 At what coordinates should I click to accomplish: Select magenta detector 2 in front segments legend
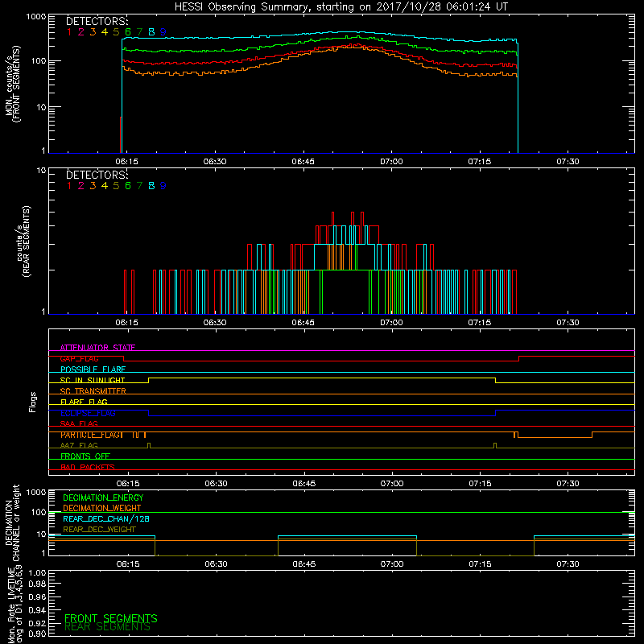(x=81, y=32)
